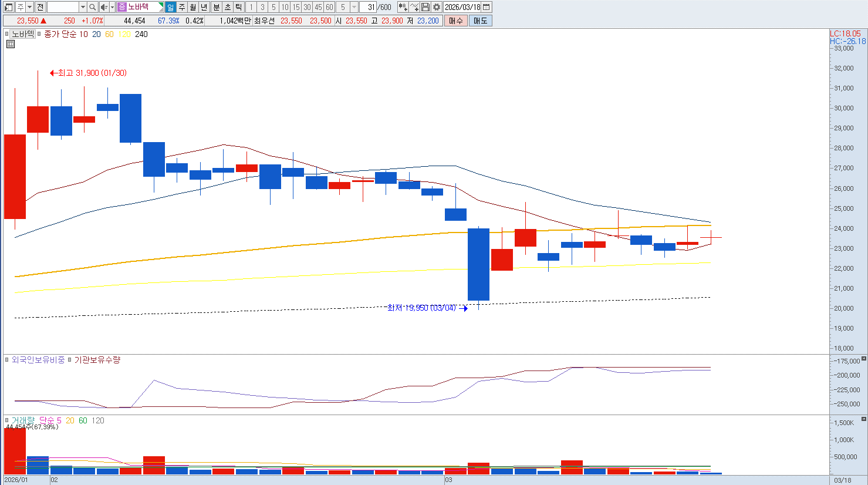Click the blue 매도 sell button
The height and width of the screenshot is (485, 868).
481,21
